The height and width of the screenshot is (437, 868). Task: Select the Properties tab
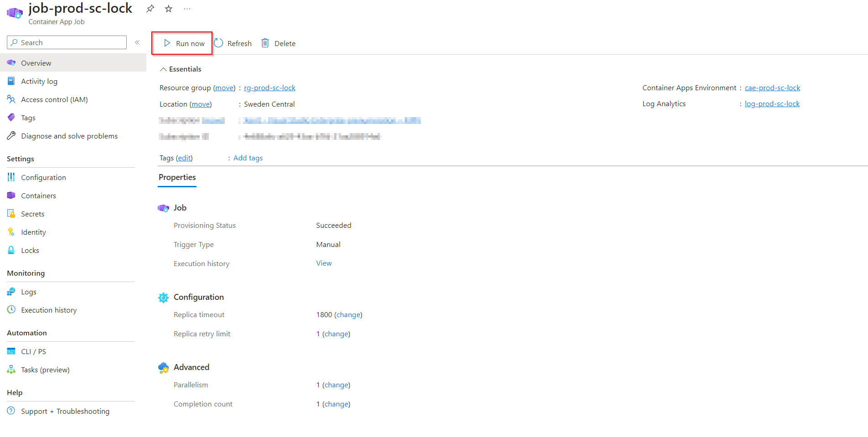coord(177,177)
